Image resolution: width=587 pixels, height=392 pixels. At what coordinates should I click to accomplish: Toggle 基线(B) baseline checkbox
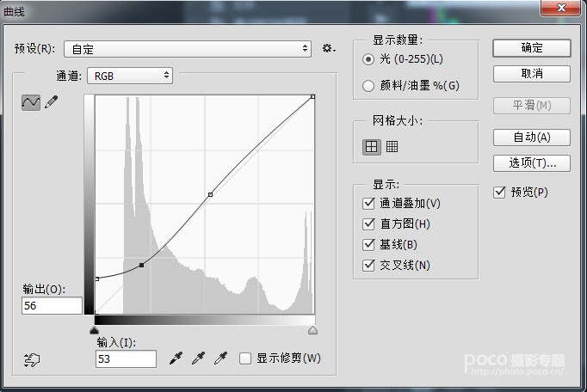(368, 245)
